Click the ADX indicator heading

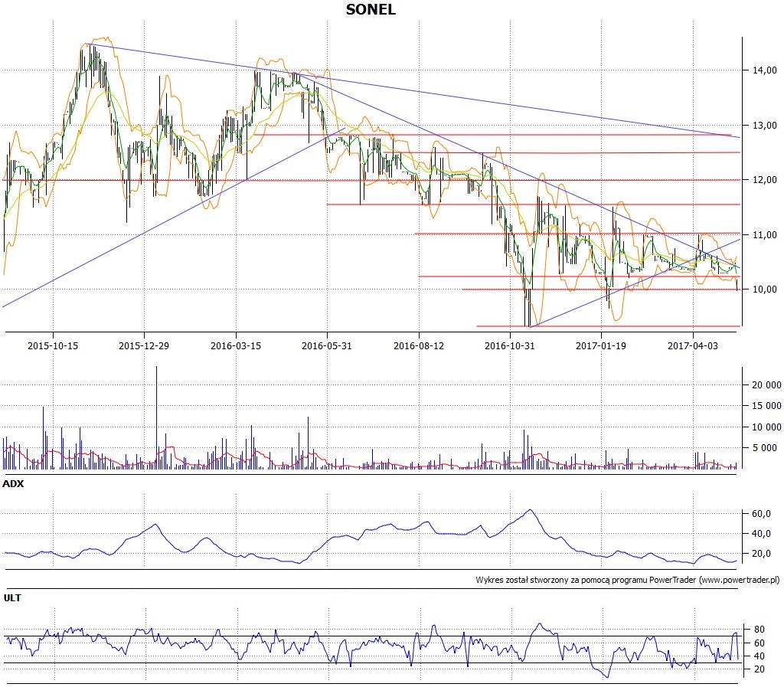click(13, 484)
